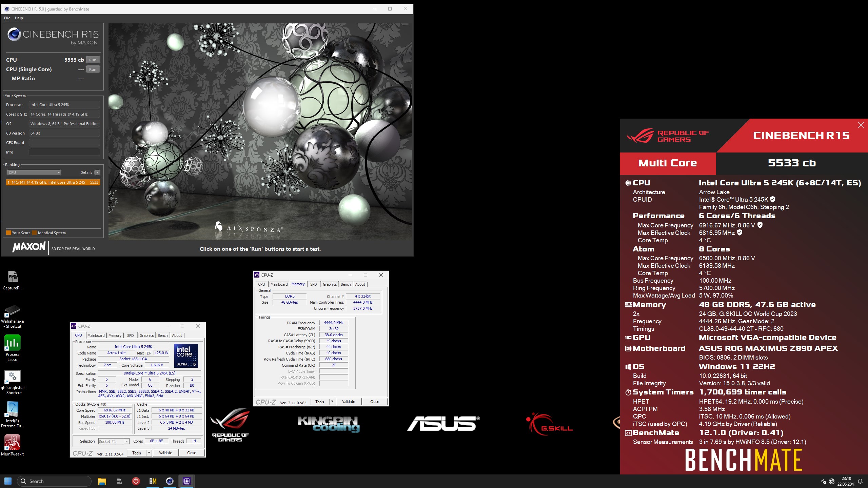This screenshot has height=488, width=868.
Task: Click the Intel Core Ultra 5 logo in CPU-Z
Action: (x=186, y=356)
